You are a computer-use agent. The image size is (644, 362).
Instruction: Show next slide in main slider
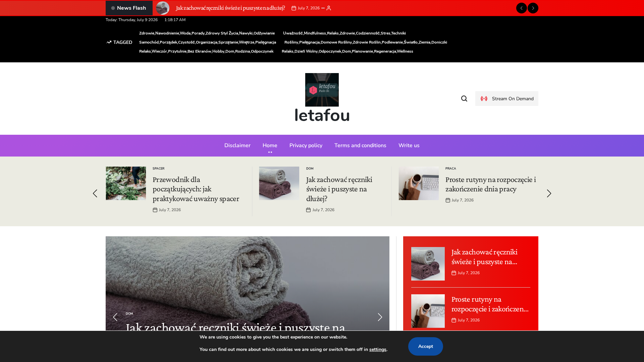(x=380, y=317)
